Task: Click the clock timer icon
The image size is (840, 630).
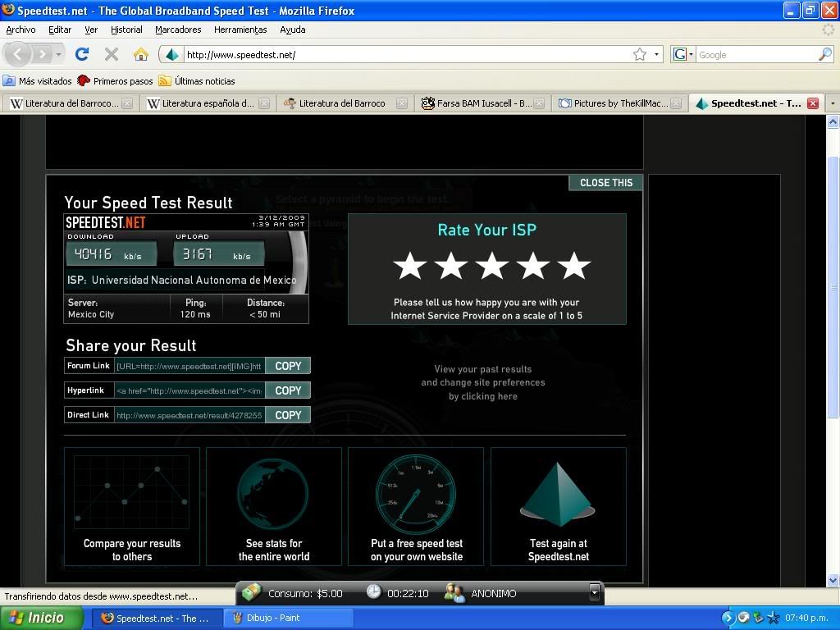Action: pyautogui.click(x=373, y=592)
